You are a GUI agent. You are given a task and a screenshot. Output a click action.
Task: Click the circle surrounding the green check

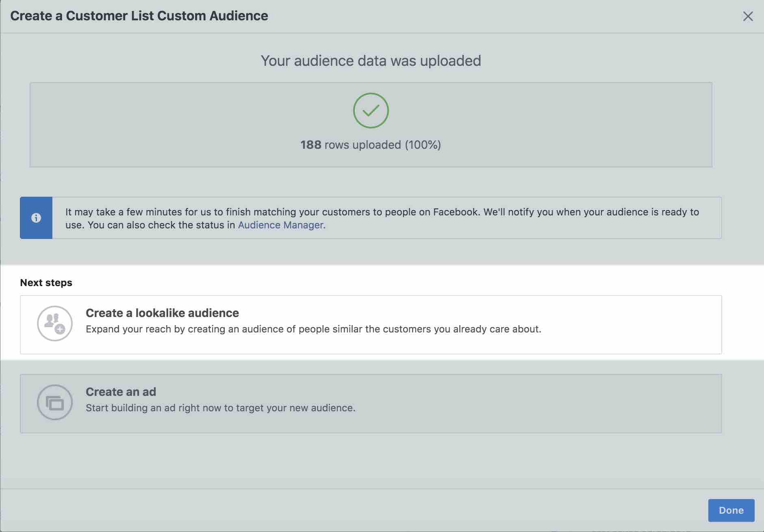370,111
